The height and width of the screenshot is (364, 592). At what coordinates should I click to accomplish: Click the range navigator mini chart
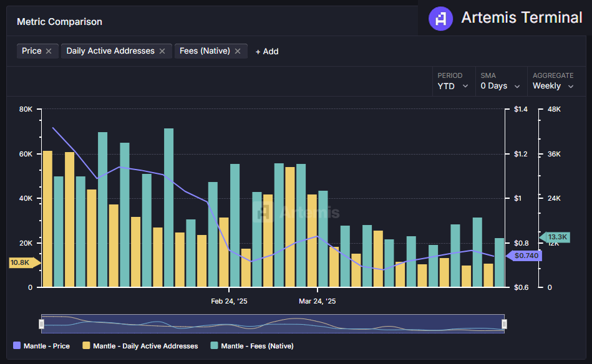[x=273, y=323]
